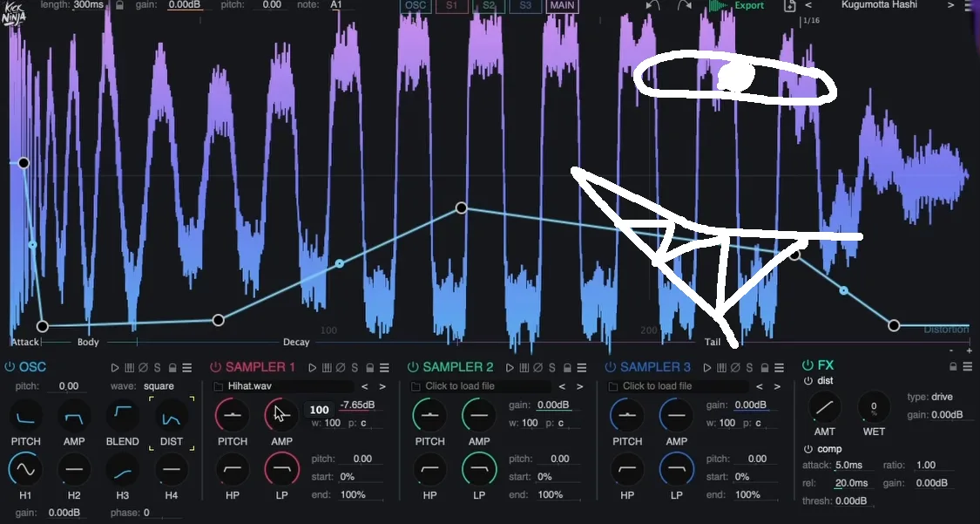Image resolution: width=980 pixels, height=524 pixels.
Task: Open the distortion type drive dropdown
Action: pyautogui.click(x=942, y=397)
